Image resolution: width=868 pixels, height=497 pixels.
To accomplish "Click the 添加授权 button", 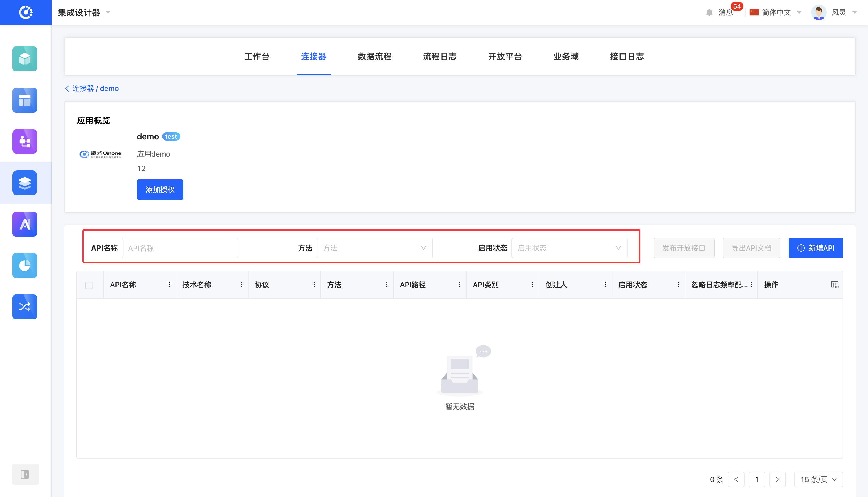I will coord(160,189).
